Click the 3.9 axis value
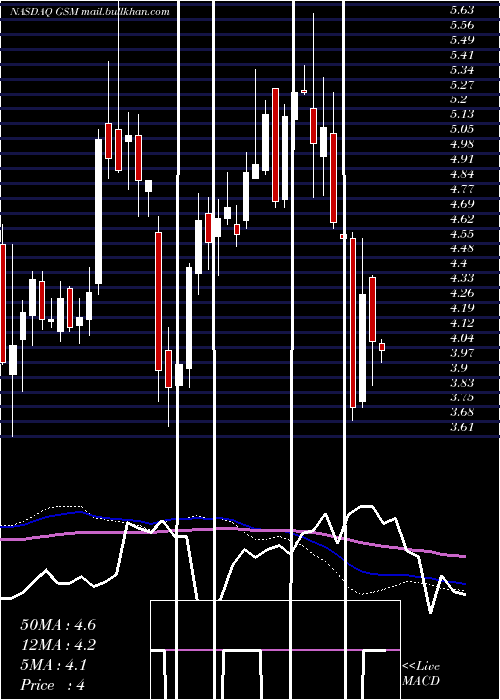The image size is (500, 700). click(458, 367)
